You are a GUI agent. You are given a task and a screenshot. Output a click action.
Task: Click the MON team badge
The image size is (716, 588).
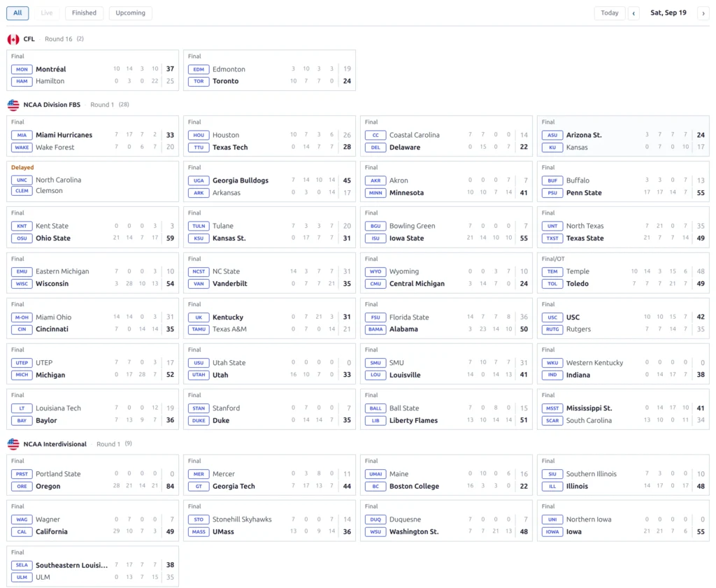click(x=22, y=69)
